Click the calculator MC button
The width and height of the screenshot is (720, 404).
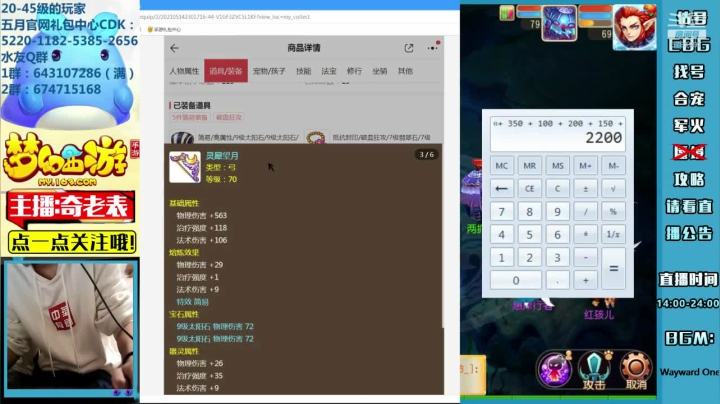[501, 166]
